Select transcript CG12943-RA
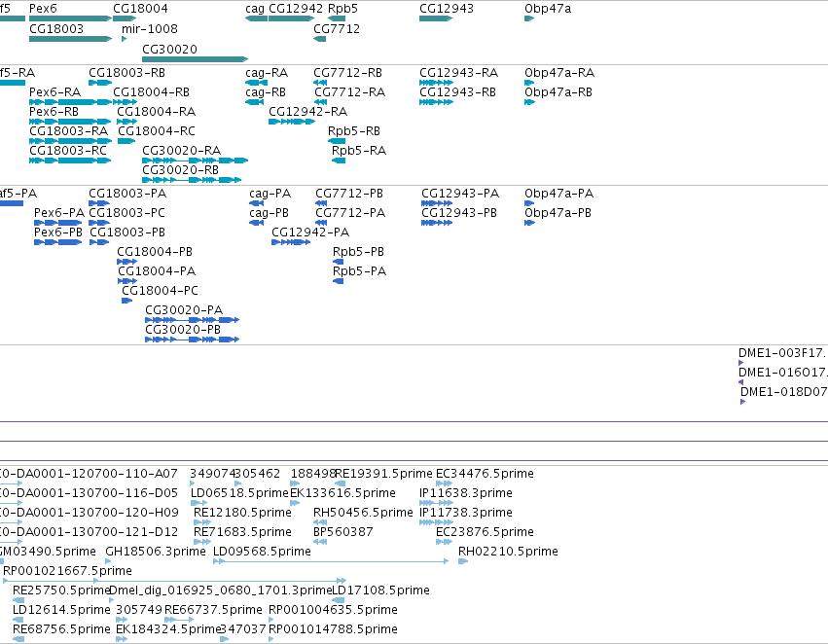This screenshot has height=644, width=828. [459, 72]
